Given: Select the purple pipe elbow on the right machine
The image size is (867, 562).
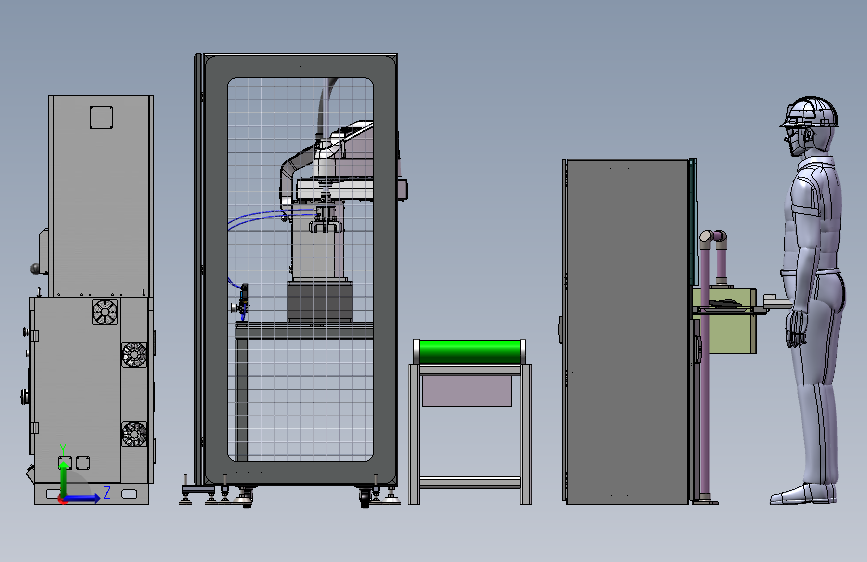Looking at the screenshot, I should click(x=713, y=237).
